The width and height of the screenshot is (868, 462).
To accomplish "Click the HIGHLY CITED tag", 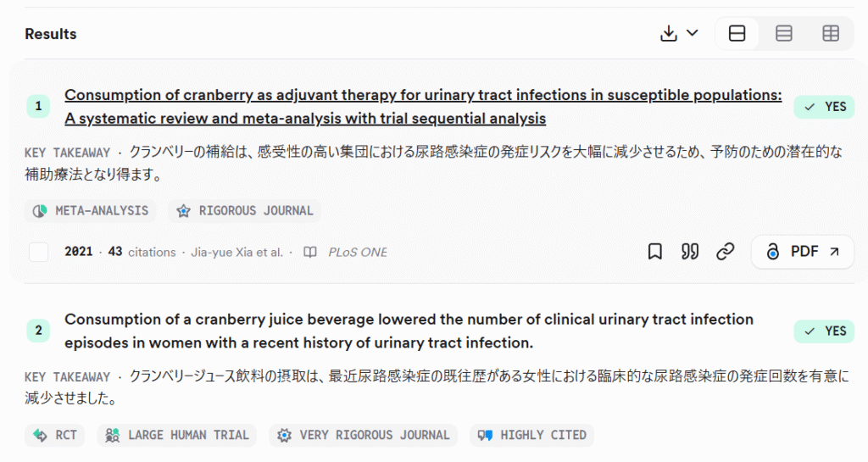I will click(531, 436).
